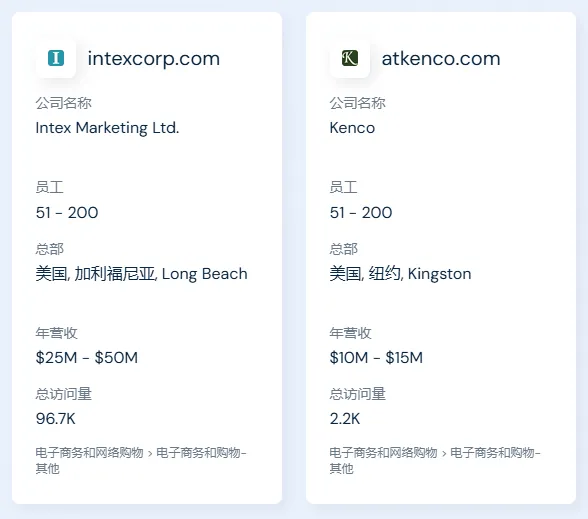Select the 51 - 200 employee count in the atkenco card
Viewport: 588px width, 519px height.
coord(361,213)
